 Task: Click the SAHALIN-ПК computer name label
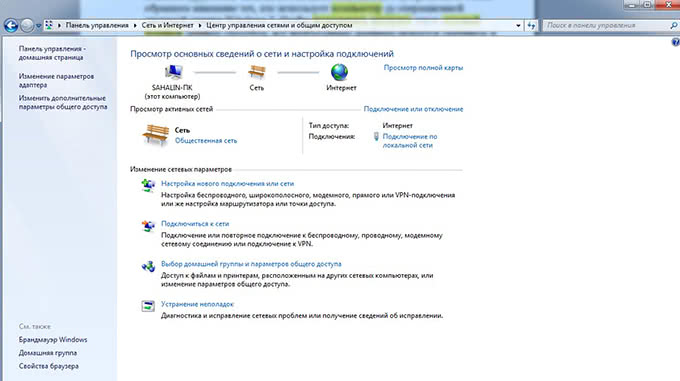tap(172, 87)
